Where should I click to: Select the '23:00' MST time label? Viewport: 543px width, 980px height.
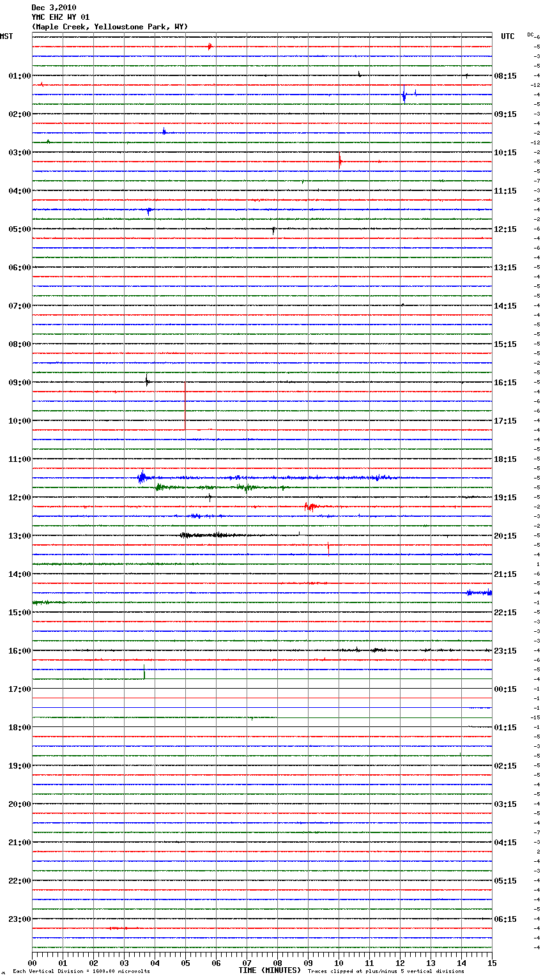[x=20, y=919]
